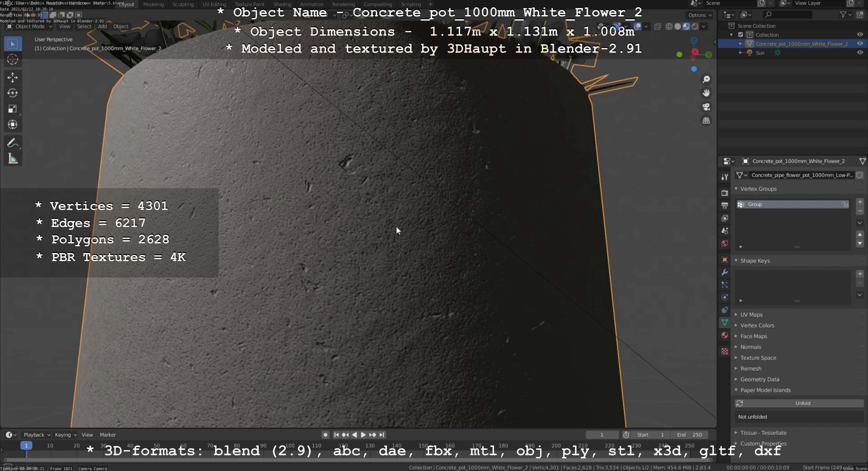Viewport: 868px width, 471px height.
Task: Open the Material properties tab
Action: click(x=725, y=335)
